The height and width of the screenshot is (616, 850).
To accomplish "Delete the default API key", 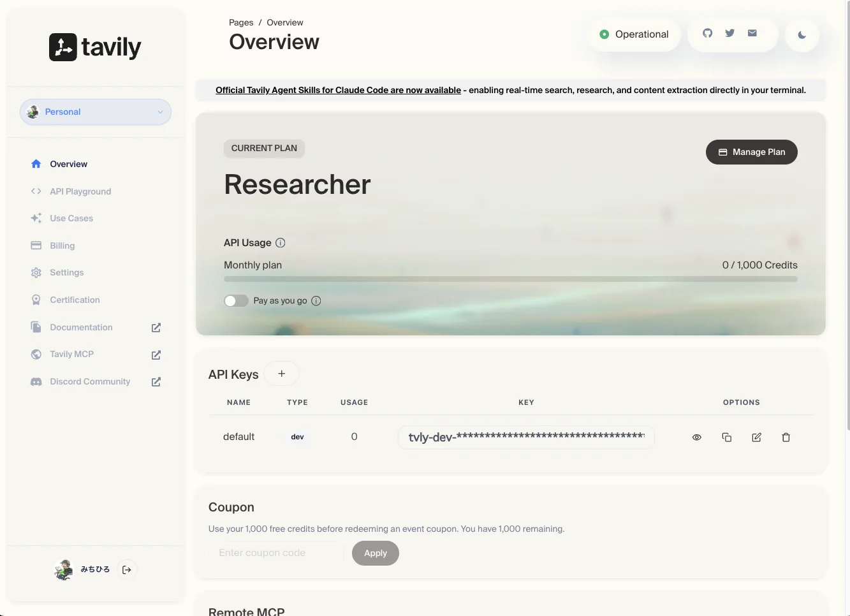I will click(x=786, y=437).
